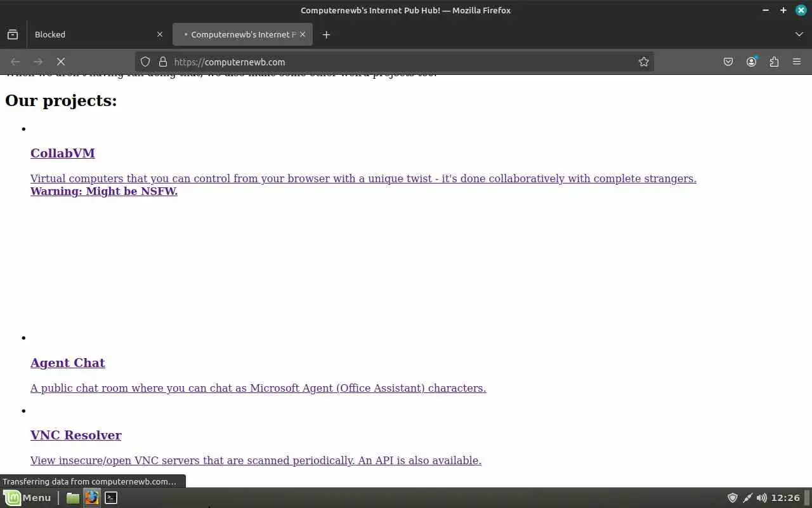The height and width of the screenshot is (508, 812).
Task: Expand the list all tabs chevron
Action: coord(799,34)
